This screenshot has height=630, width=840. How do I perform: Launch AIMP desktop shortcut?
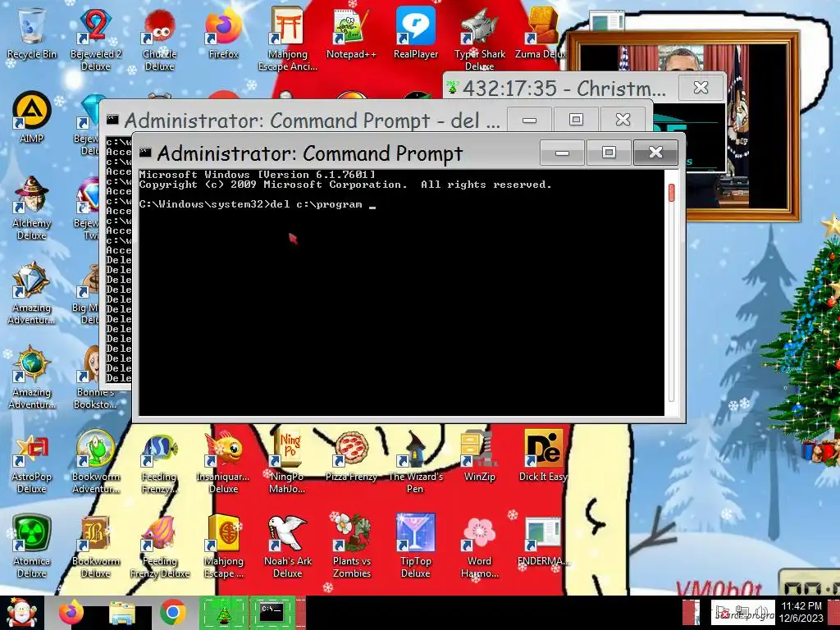click(32, 118)
